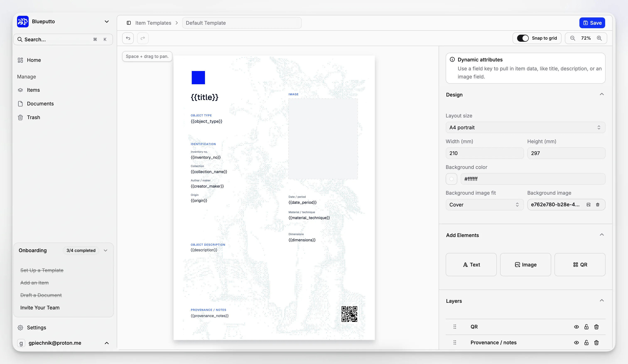Image resolution: width=628 pixels, height=364 pixels.
Task: Collapse the Onboarding panel chevron
Action: click(105, 250)
